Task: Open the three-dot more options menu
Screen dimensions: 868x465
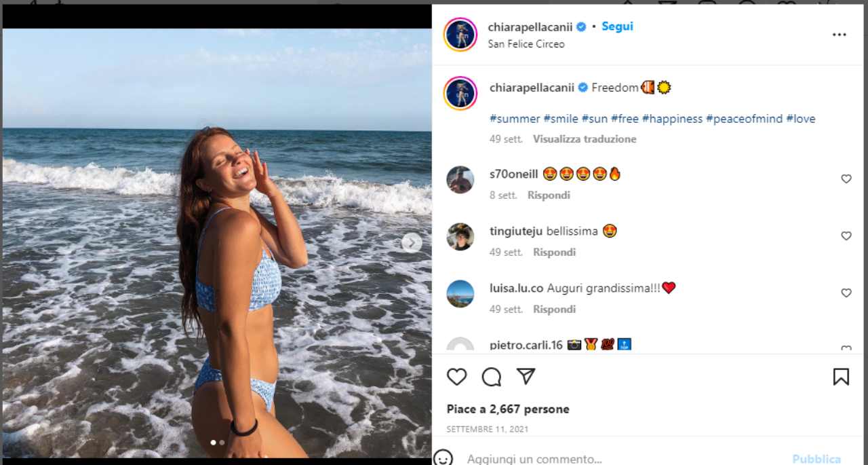Action: click(840, 35)
